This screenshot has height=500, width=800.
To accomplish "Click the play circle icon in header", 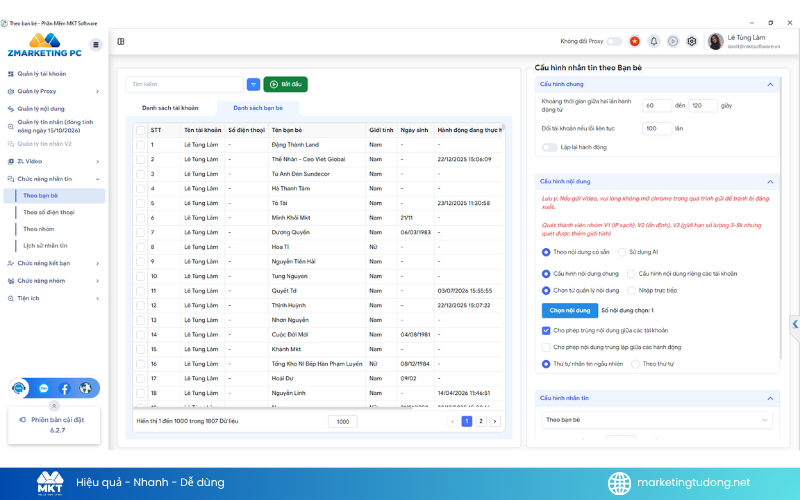I will click(673, 41).
